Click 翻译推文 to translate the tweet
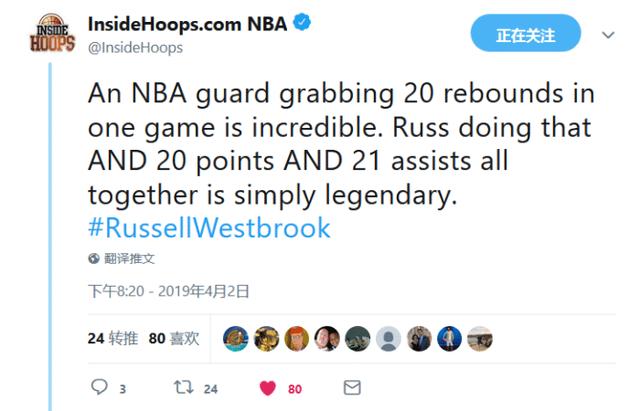640x411 pixels. pyautogui.click(x=129, y=258)
